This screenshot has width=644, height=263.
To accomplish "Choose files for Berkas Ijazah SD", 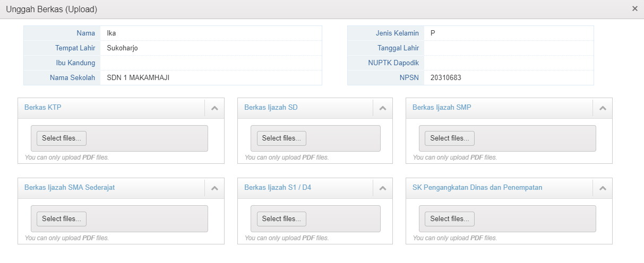I will [x=281, y=138].
